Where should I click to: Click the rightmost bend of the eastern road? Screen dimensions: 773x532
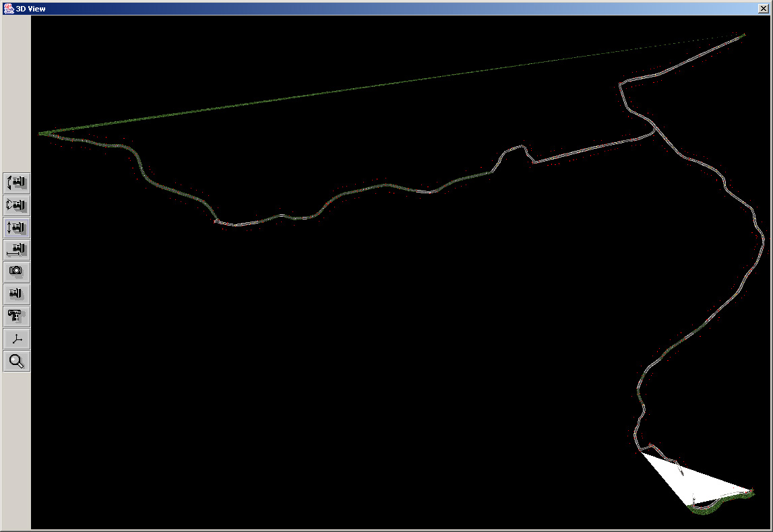pos(762,237)
